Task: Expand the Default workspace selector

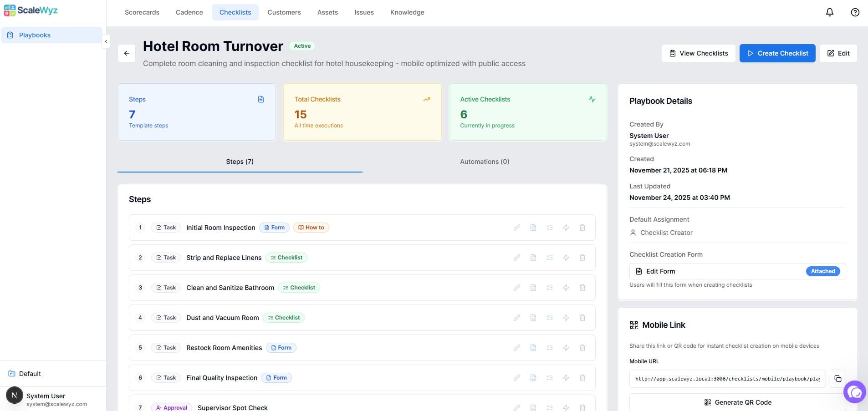Action: (x=31, y=374)
